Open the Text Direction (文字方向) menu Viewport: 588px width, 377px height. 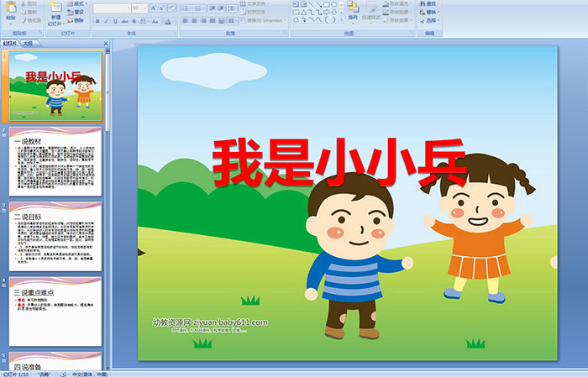255,3
